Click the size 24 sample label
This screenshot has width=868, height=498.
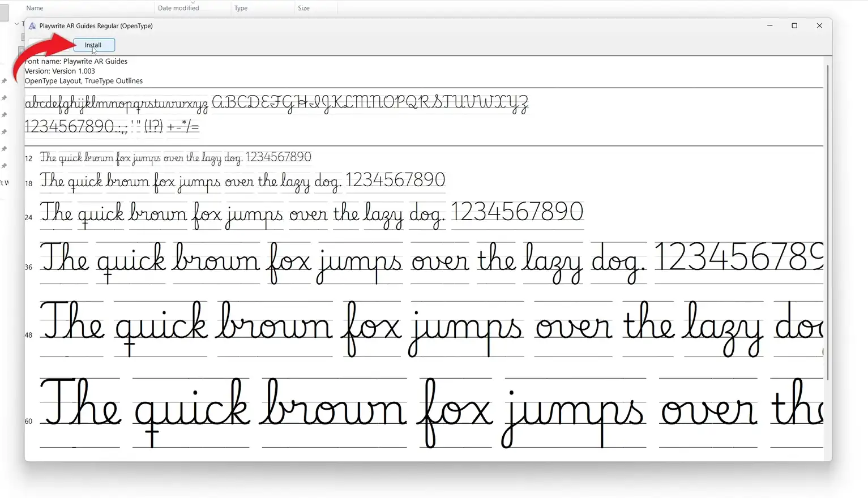[28, 217]
